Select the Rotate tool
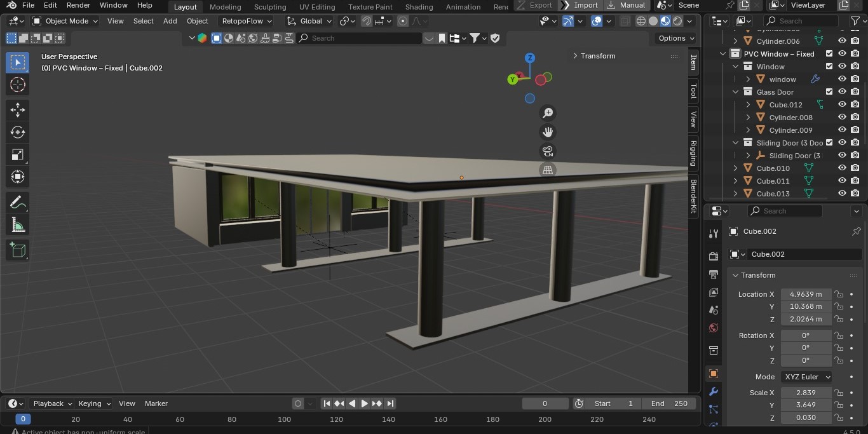Image resolution: width=868 pixels, height=434 pixels. (x=18, y=132)
